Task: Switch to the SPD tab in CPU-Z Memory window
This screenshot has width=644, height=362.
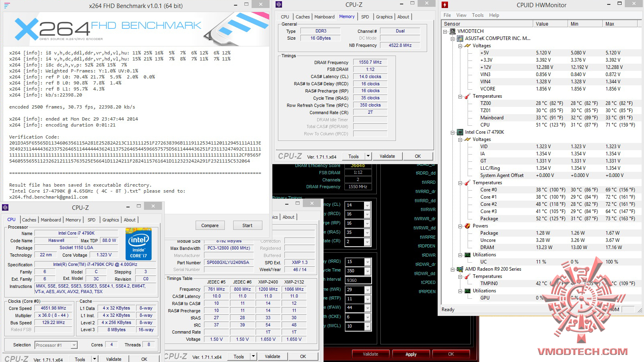Action: (365, 17)
